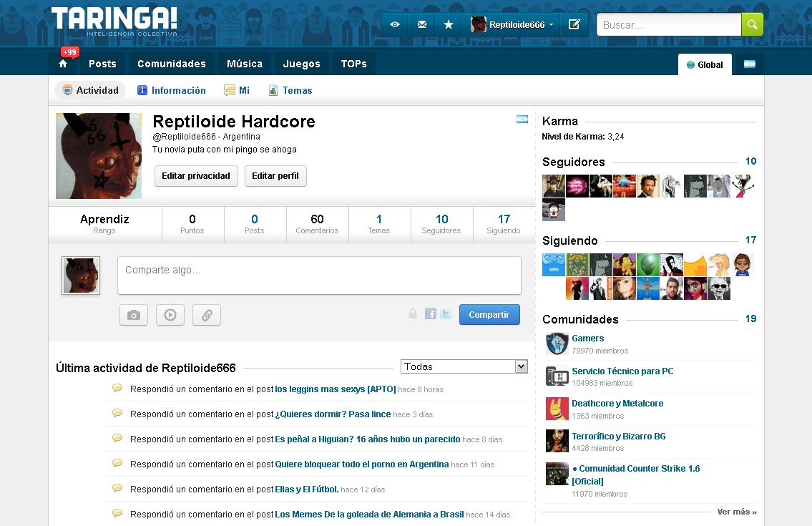Click the home icon in navigation bar

click(63, 64)
